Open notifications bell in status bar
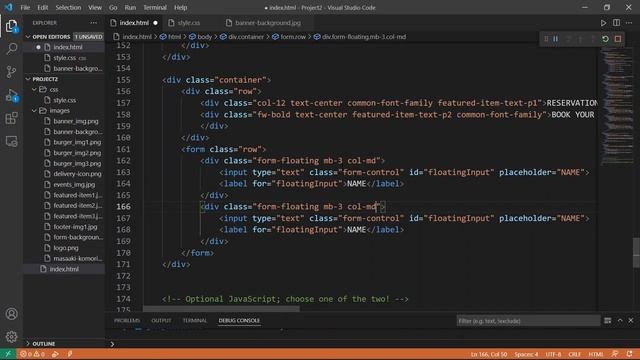The width and height of the screenshot is (640, 360). (x=629, y=354)
